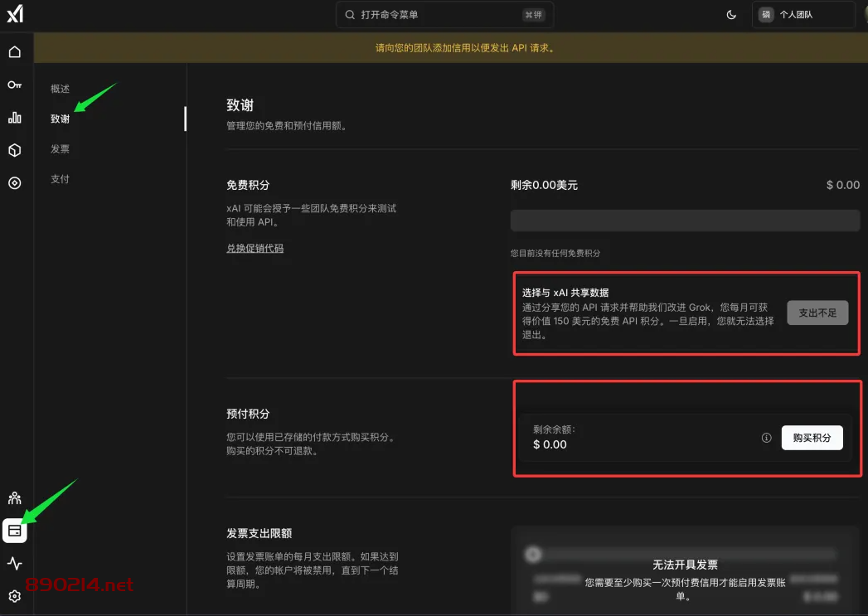Open the home icon in sidebar
The image size is (868, 616).
coord(15,52)
